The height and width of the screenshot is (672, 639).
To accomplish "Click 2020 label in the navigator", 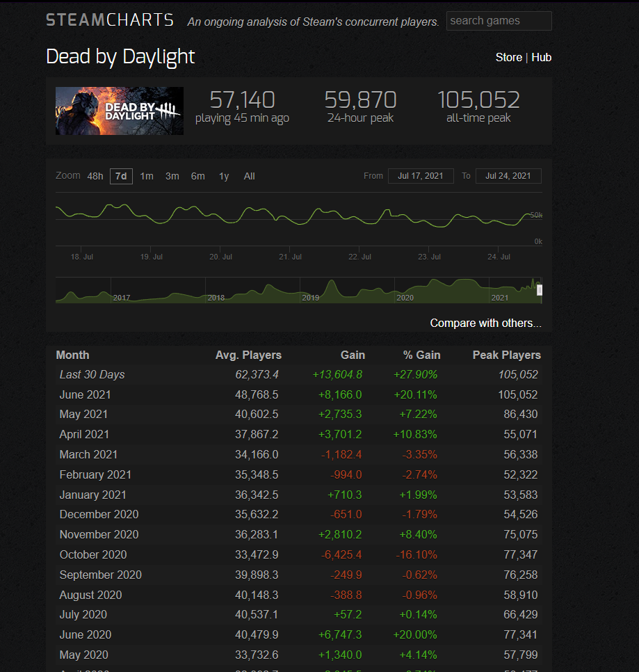I will coord(405,298).
